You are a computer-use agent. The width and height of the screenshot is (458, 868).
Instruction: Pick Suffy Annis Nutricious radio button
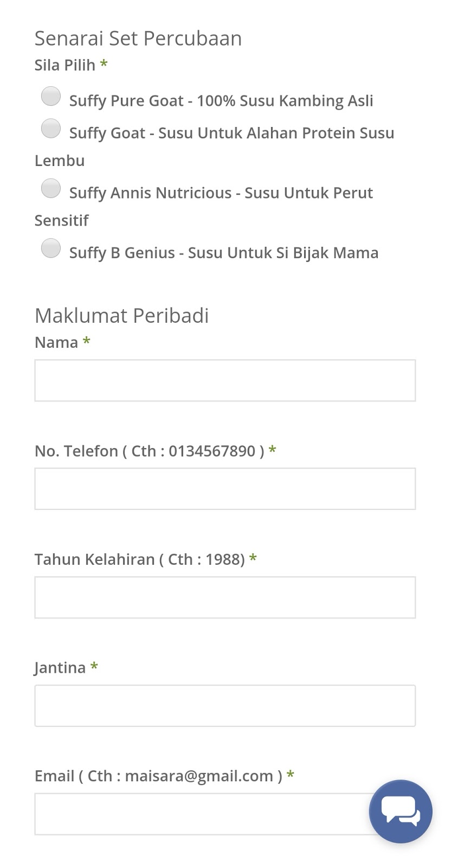pyautogui.click(x=51, y=189)
